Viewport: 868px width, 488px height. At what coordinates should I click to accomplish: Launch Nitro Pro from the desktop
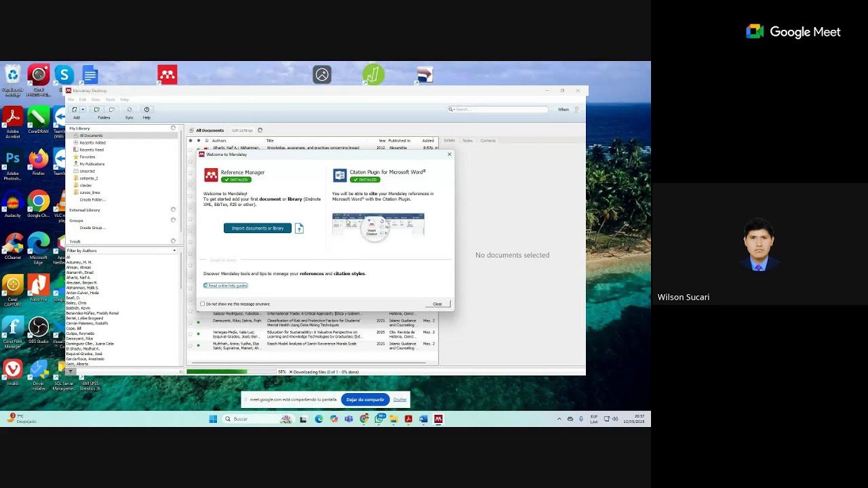point(39,287)
